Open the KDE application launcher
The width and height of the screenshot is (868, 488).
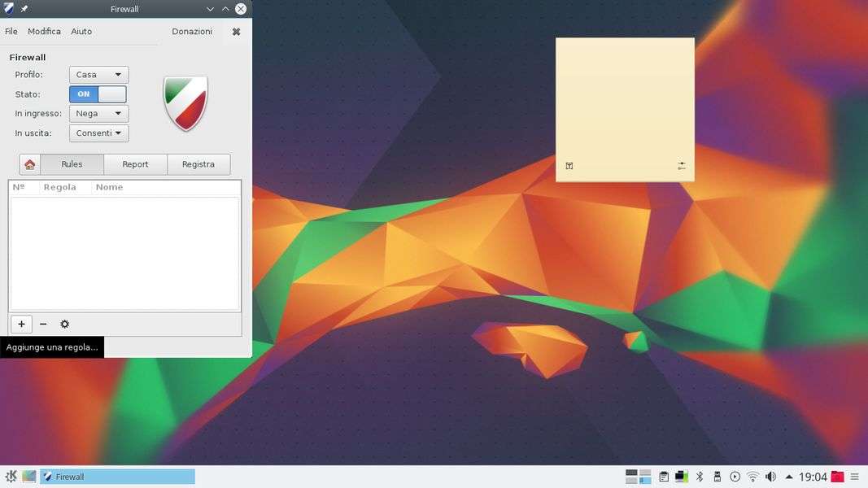click(x=11, y=477)
